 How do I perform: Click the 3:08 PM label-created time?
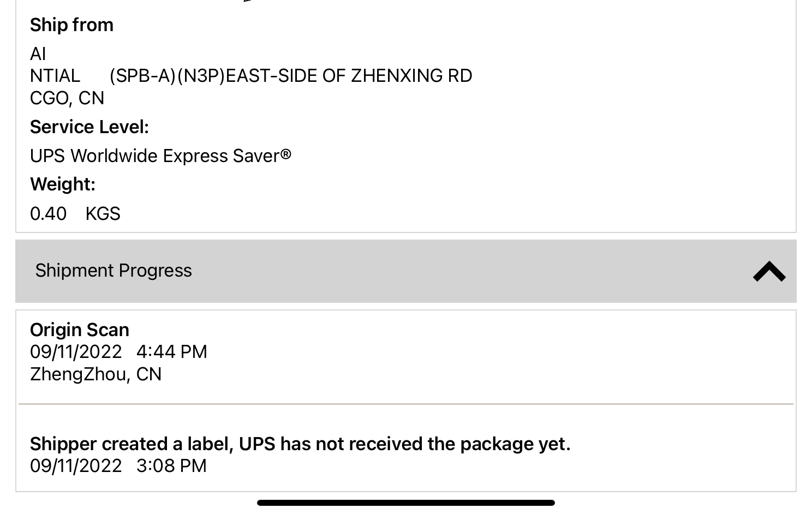coord(171,466)
